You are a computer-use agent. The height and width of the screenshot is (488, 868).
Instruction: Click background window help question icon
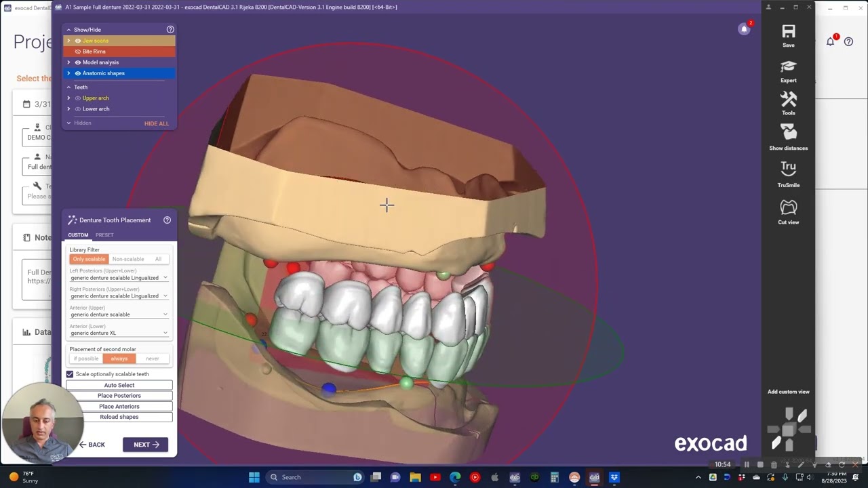(848, 42)
